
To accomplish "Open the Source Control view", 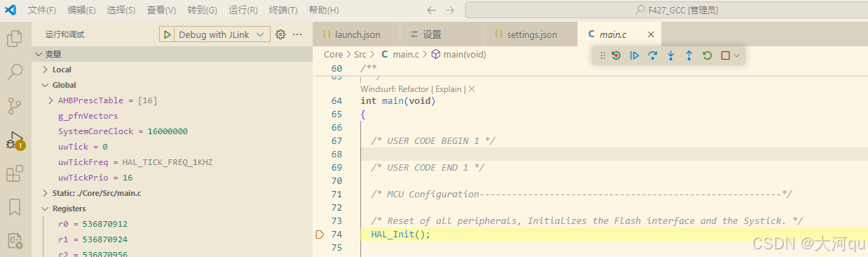I will [15, 106].
